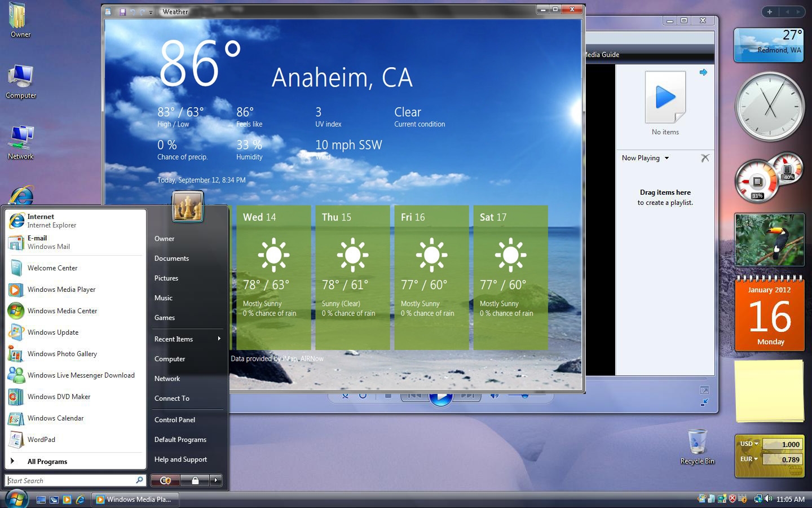Click the magnifier icon in Start Search

point(139,480)
